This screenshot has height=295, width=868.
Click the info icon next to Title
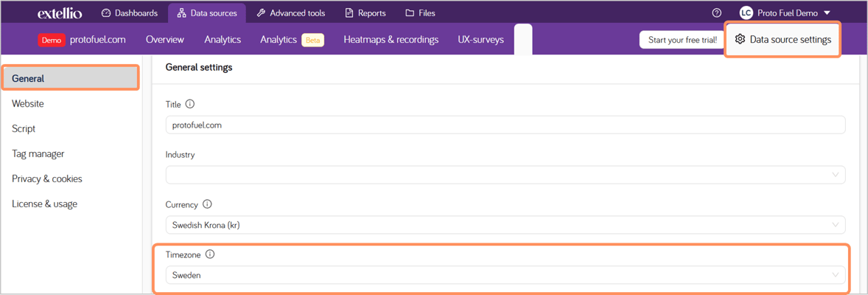[x=190, y=105]
